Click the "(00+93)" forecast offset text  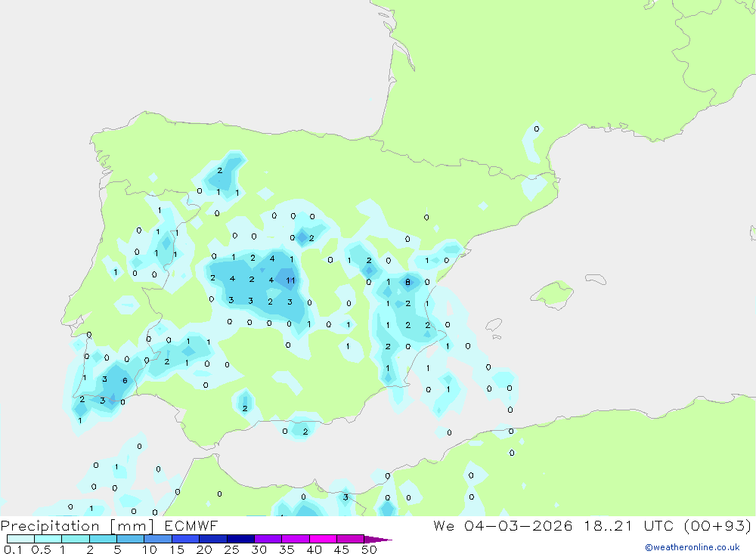pyautogui.click(x=718, y=526)
